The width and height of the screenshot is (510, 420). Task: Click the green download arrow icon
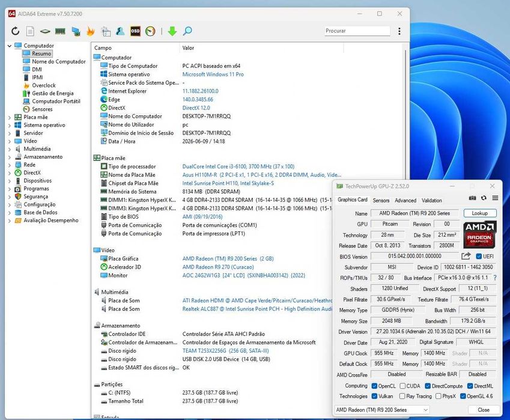[x=172, y=31]
